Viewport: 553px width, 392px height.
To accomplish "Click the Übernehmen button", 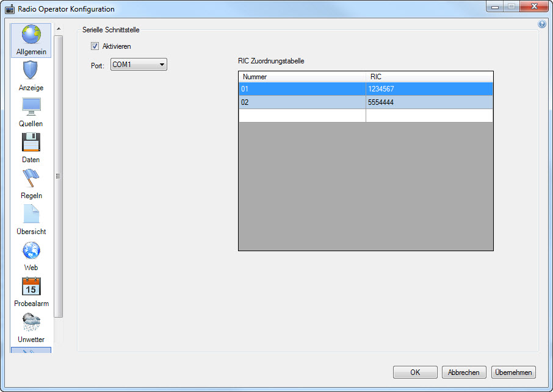I will point(513,372).
